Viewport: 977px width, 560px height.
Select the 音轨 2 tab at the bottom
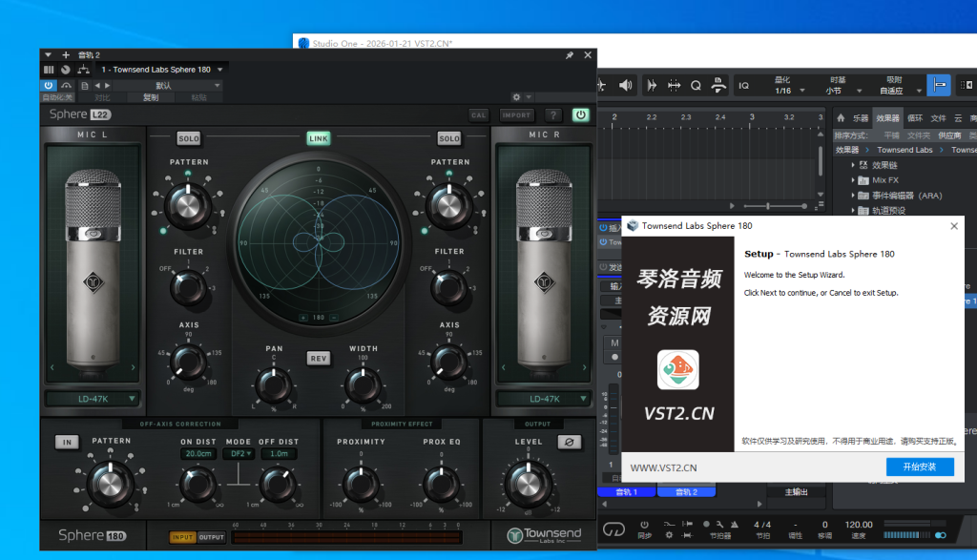pyautogui.click(x=687, y=492)
